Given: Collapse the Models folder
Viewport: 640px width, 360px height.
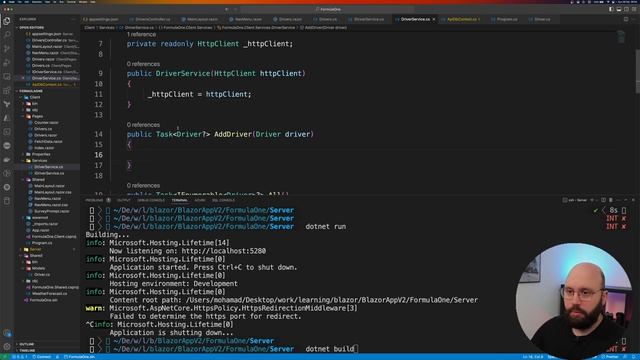Looking at the screenshot, I should coord(38,268).
